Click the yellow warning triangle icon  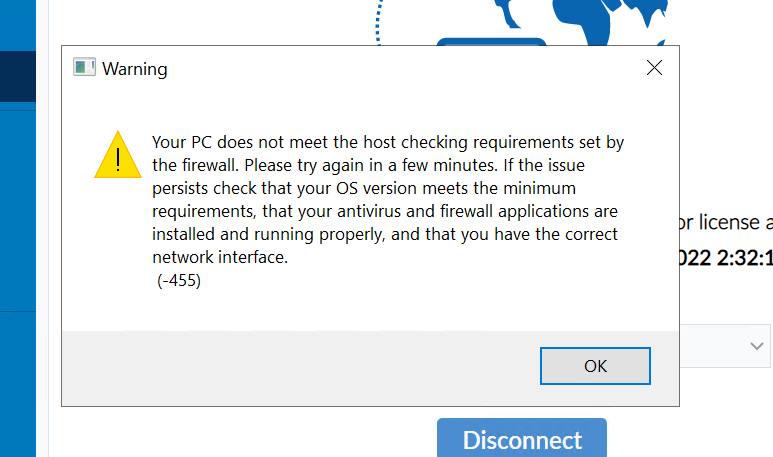[x=118, y=155]
